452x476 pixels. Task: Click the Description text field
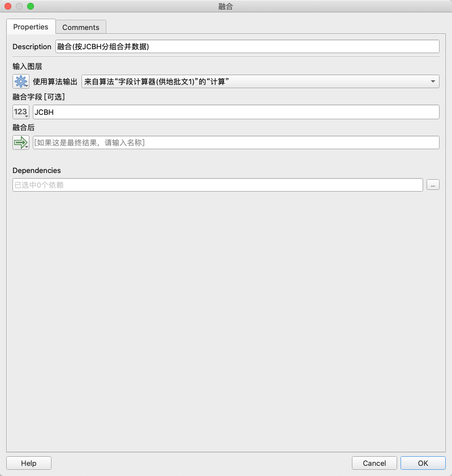point(247,46)
